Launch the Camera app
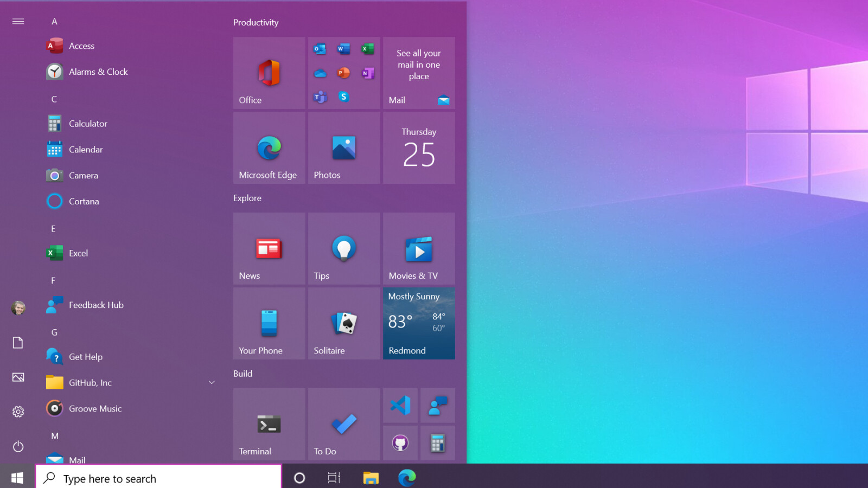 (130, 176)
